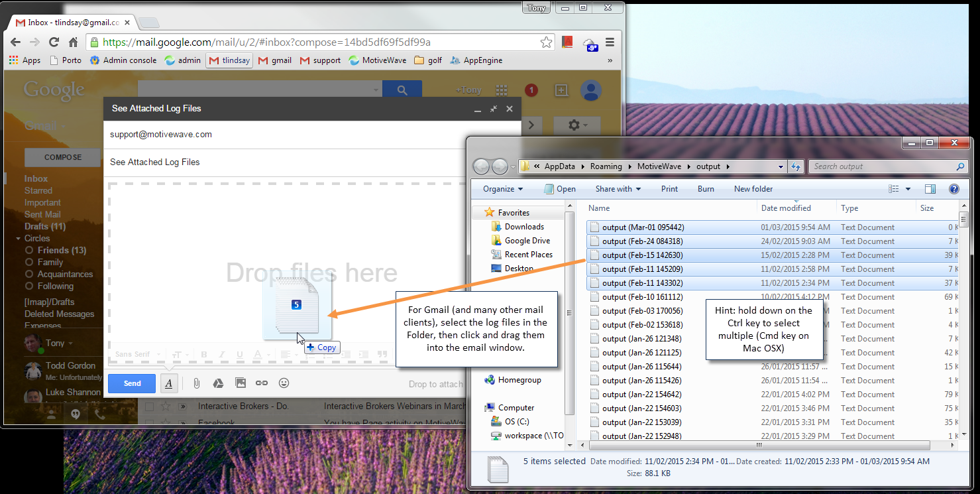This screenshot has height=494, width=980.
Task: Switch to the Inbox Chrome tab
Action: pos(72,22)
